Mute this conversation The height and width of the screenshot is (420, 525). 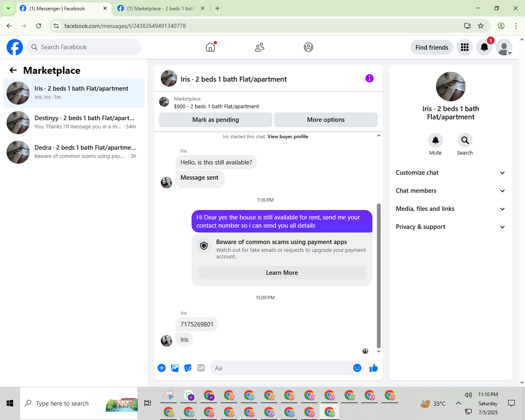coord(436,141)
